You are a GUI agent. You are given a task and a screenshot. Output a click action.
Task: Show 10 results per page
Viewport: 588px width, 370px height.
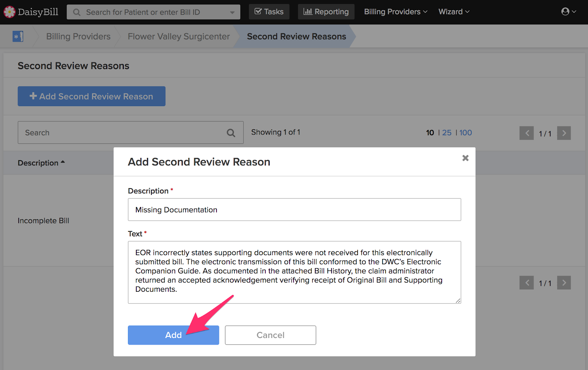point(430,133)
